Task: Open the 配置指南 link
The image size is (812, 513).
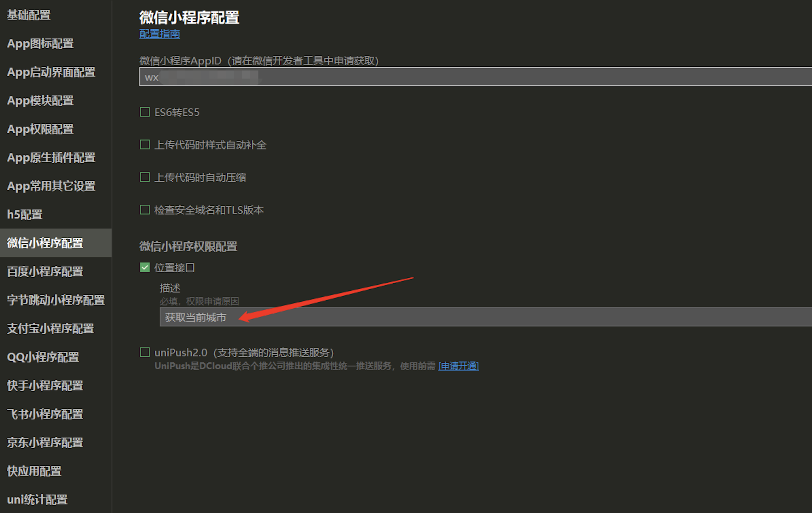Action: (x=160, y=34)
